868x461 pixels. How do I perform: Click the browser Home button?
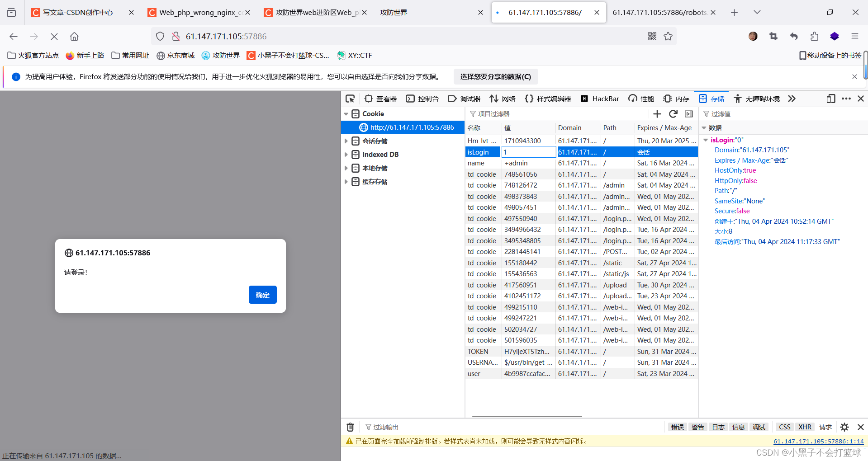coord(74,36)
